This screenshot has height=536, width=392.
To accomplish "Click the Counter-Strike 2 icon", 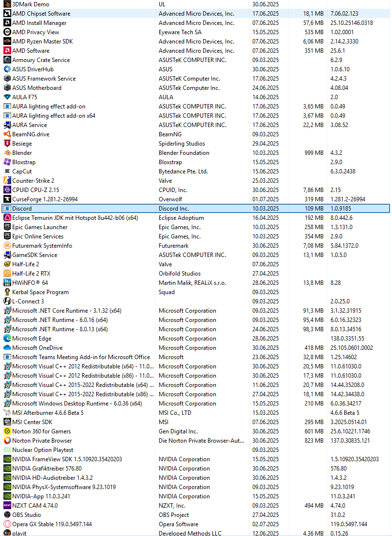I will tap(7, 180).
